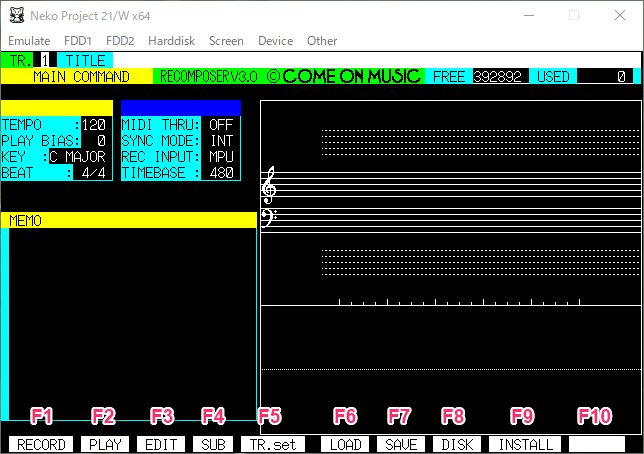Viewport: 644px width, 454px height.
Task: Click the EDIT function button
Action: (161, 445)
